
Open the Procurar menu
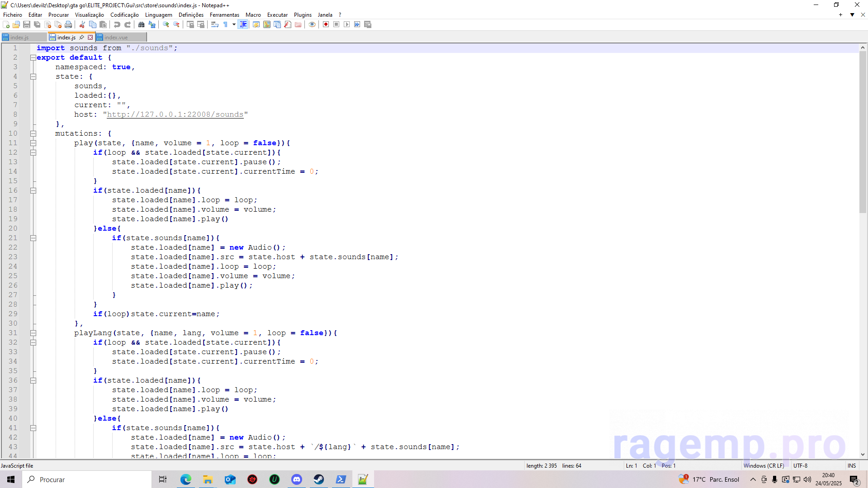[x=59, y=15]
